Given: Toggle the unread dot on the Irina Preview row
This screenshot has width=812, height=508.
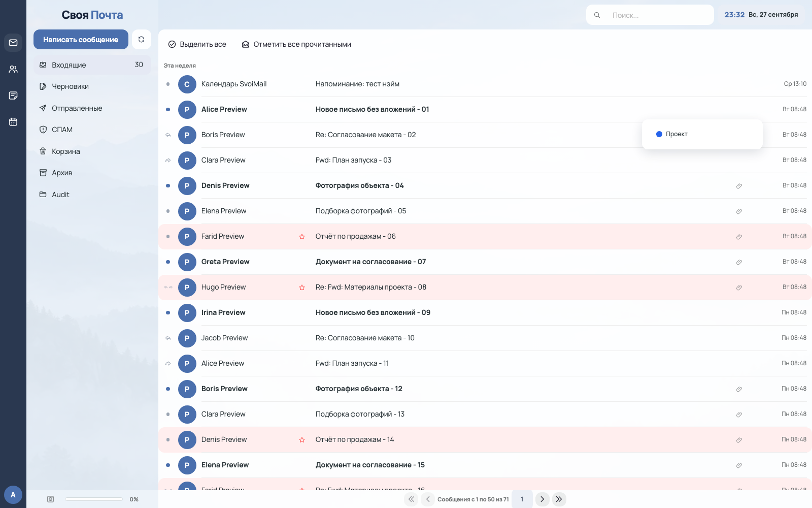Looking at the screenshot, I should coord(168,313).
